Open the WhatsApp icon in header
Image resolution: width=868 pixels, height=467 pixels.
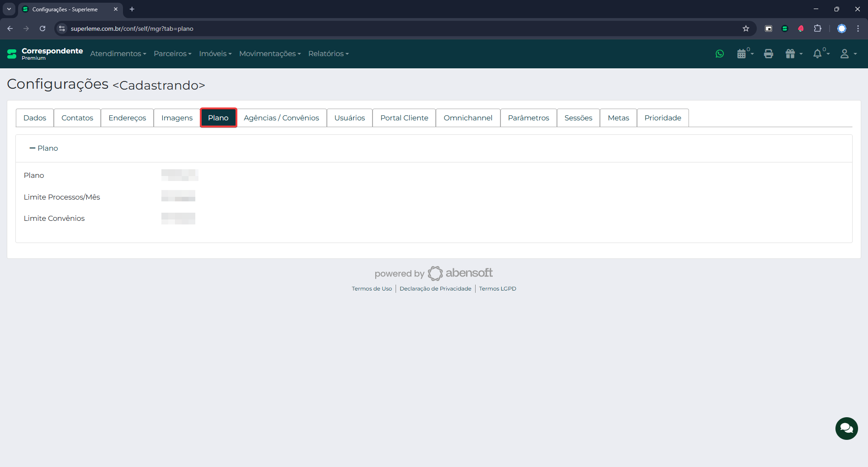[720, 54]
